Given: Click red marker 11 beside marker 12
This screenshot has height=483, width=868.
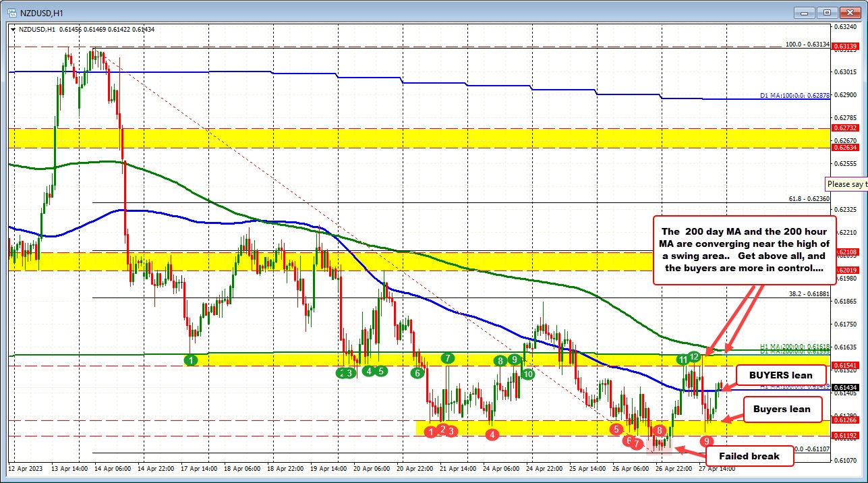Looking at the screenshot, I should [x=683, y=360].
